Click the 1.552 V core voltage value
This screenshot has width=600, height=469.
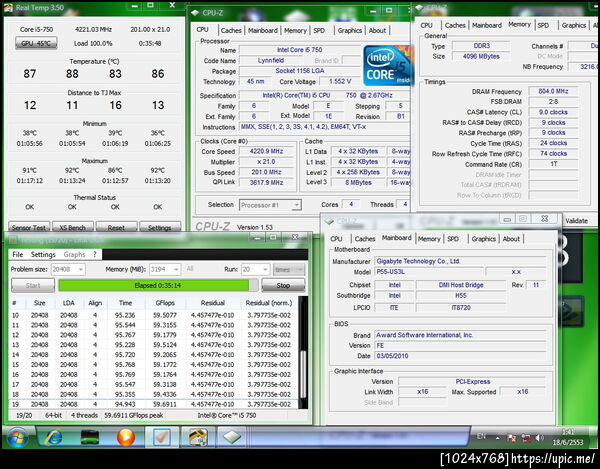click(x=340, y=81)
